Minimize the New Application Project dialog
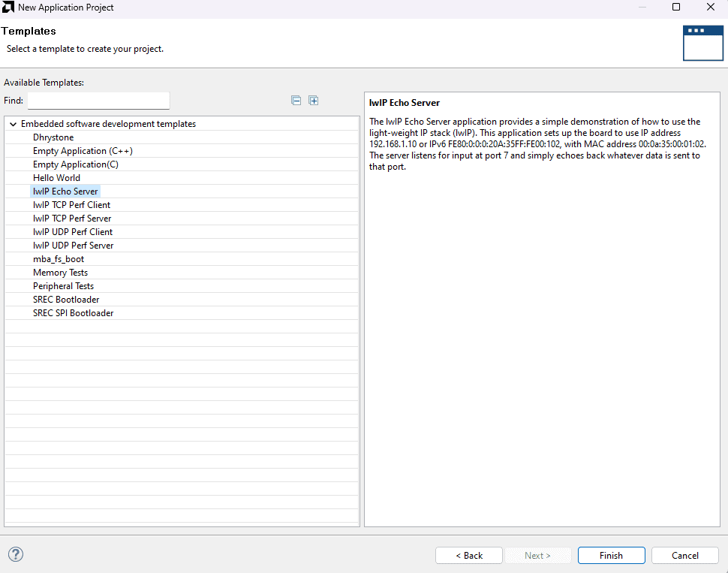Image resolution: width=728 pixels, height=573 pixels. [642, 8]
